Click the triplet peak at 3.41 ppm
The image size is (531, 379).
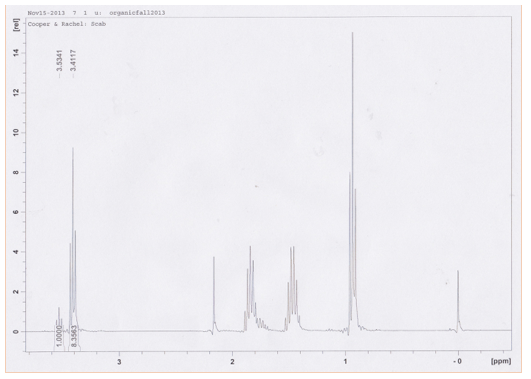tap(73, 237)
